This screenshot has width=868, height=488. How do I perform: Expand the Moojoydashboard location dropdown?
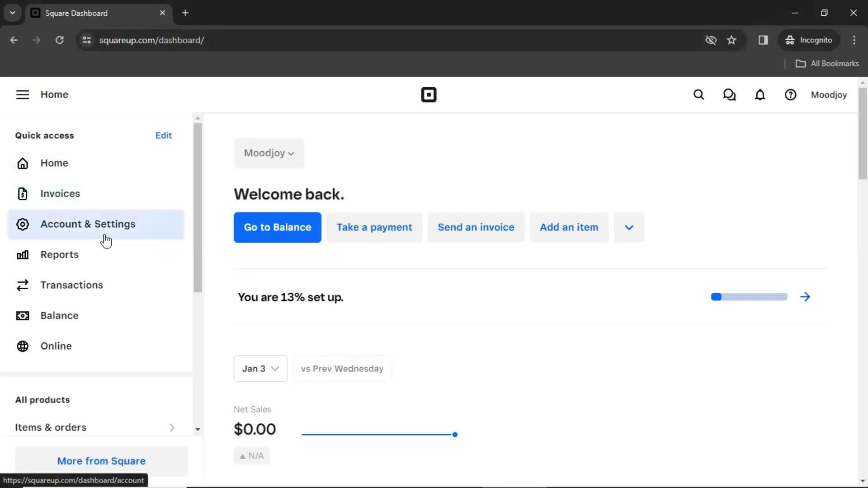click(x=269, y=153)
